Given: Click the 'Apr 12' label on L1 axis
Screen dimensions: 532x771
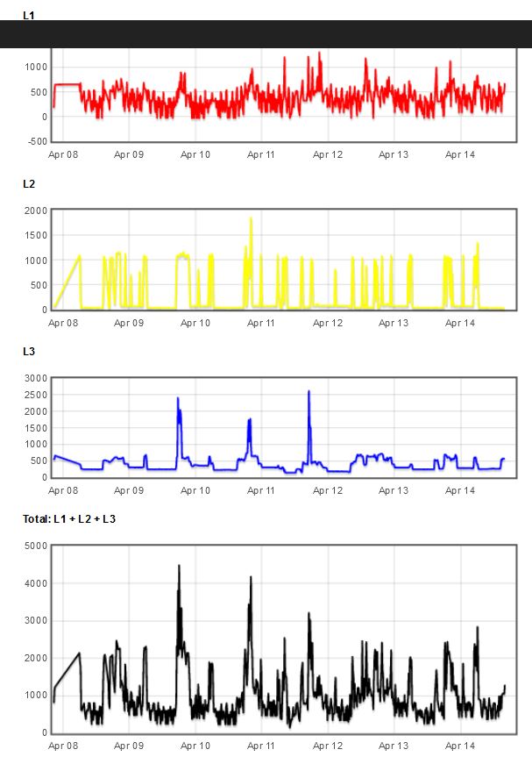Looking at the screenshot, I should pos(328,154).
